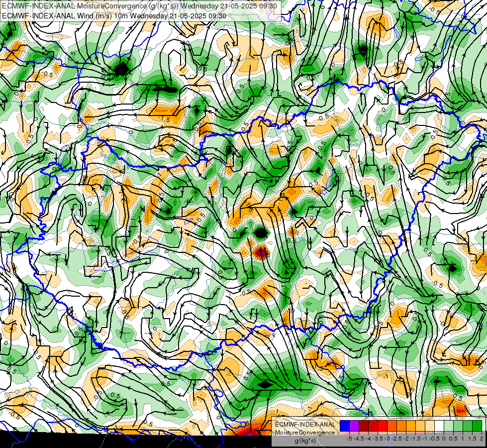Select the darkest green legend swatch ending at 2
487x448 pixels.
[x=477, y=426]
